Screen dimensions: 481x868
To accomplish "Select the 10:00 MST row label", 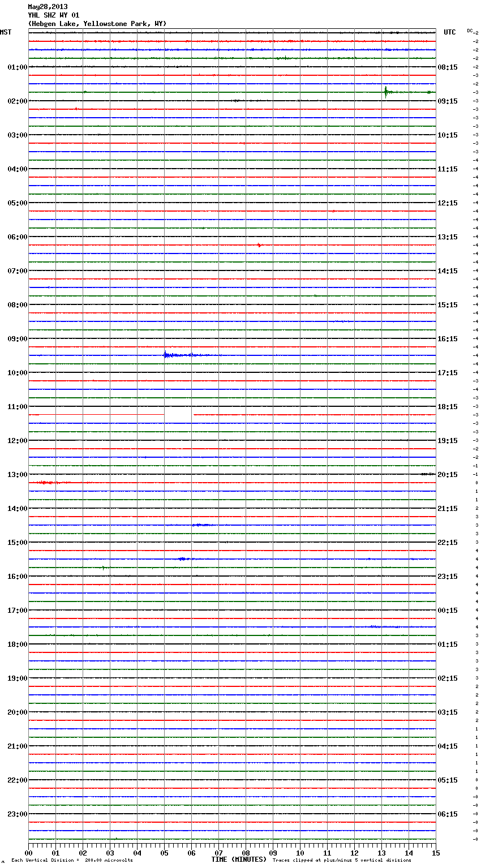I will coord(18,373).
